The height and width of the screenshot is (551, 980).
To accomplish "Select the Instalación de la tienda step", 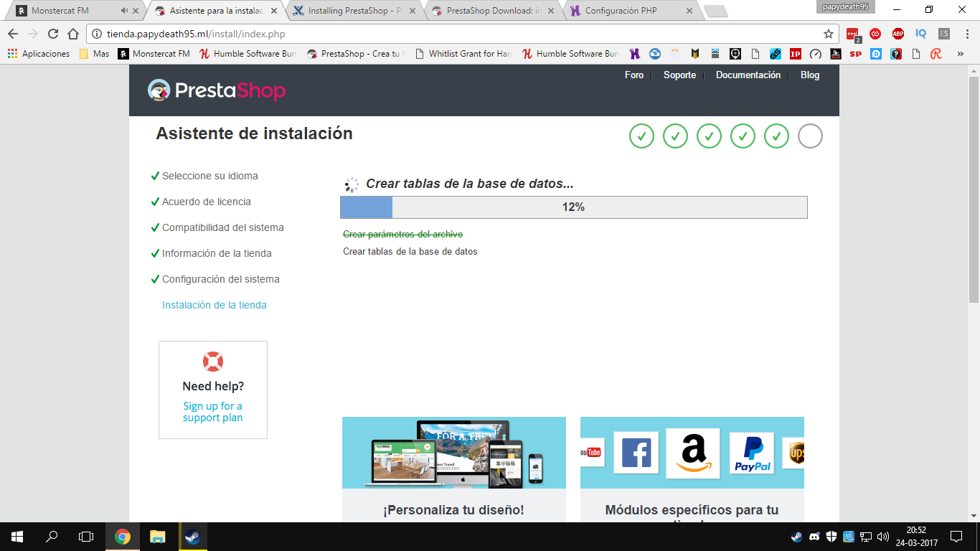I will point(215,305).
